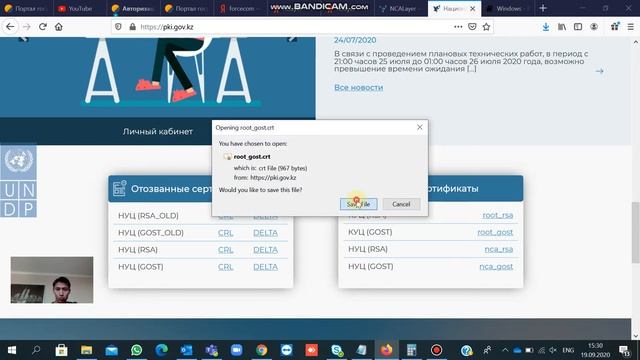Open Firefox downloads arrow panel
640x360 pixels.
coord(546,27)
